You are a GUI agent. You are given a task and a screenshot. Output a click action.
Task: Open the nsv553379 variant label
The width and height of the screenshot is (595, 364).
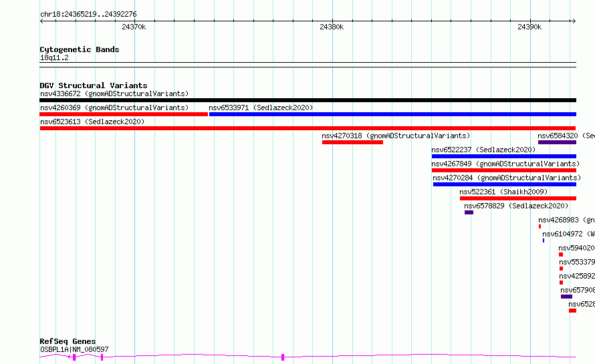576,262
